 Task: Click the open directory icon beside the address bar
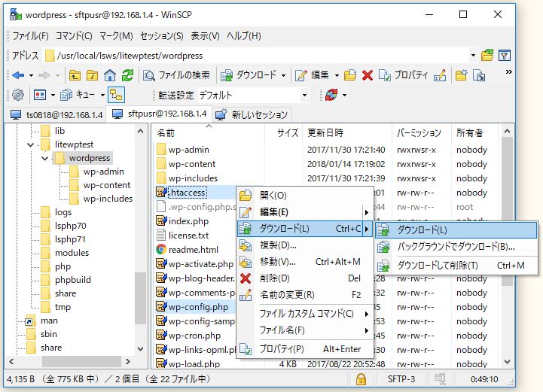(487, 56)
